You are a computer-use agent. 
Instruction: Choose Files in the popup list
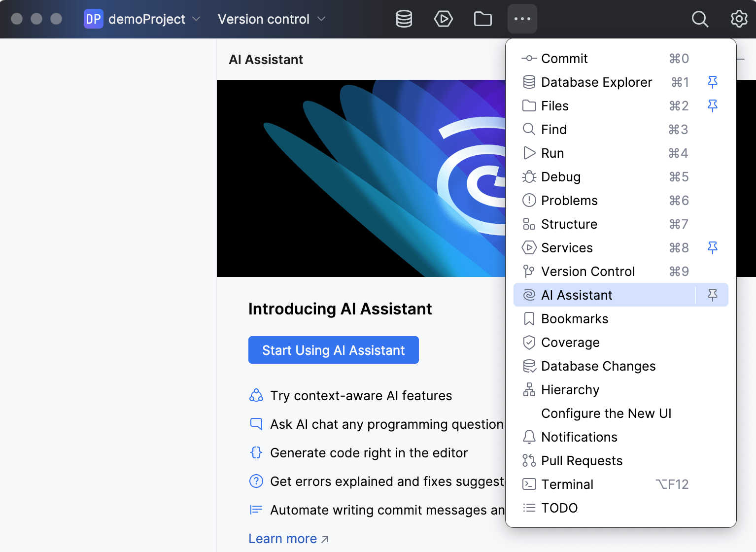621,105
